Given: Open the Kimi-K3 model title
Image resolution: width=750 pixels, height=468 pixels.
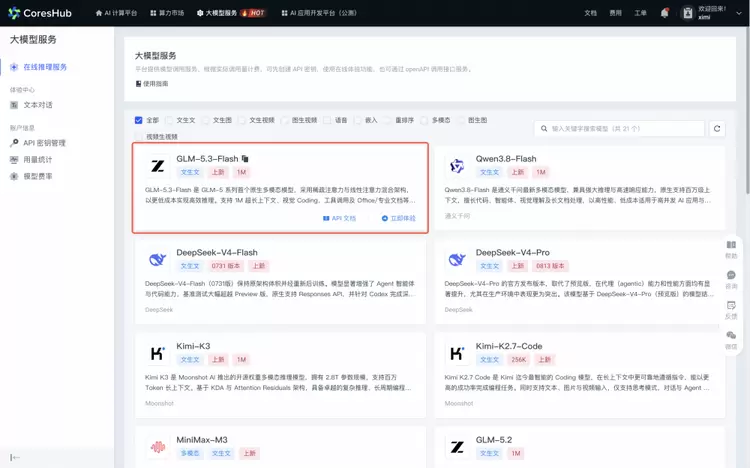Looking at the screenshot, I should point(193,346).
